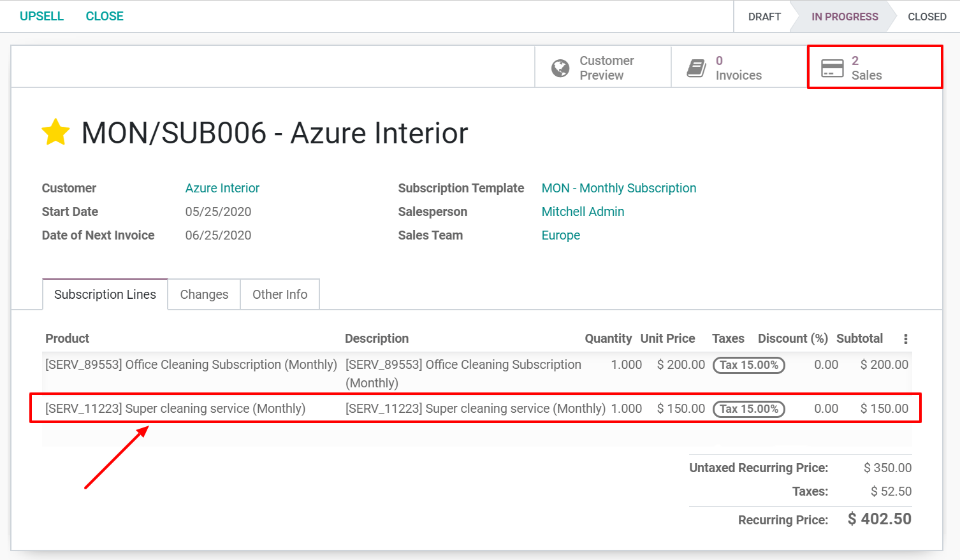Click the UPSELL button
The image size is (960, 560).
click(41, 16)
